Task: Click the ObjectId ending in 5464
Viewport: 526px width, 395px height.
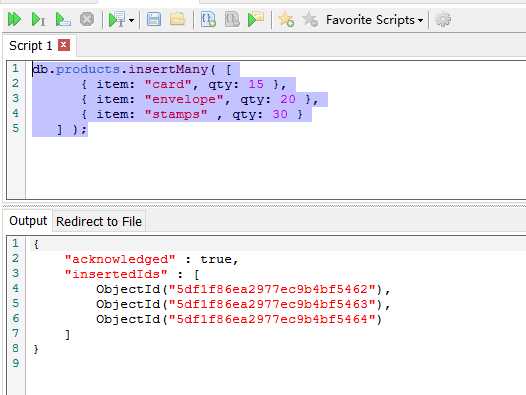Action: [240, 319]
